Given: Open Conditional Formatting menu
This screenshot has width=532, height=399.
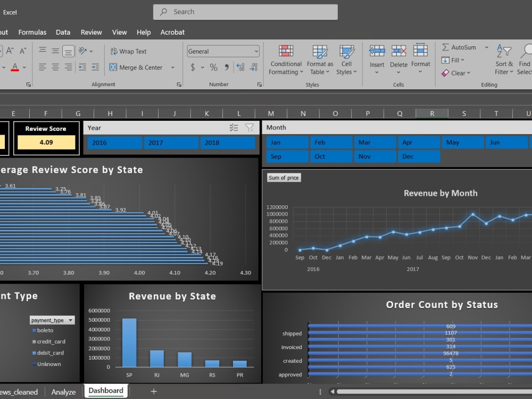Looking at the screenshot, I should pos(286,60).
